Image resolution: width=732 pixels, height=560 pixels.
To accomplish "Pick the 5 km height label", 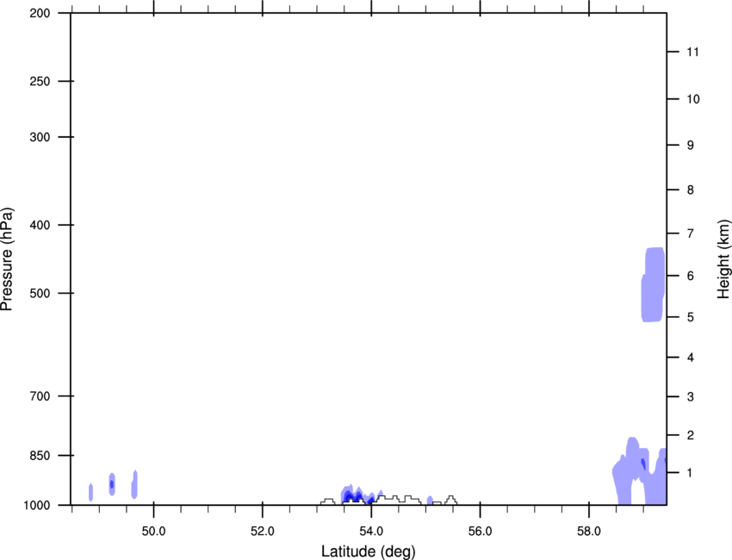I will click(x=691, y=317).
